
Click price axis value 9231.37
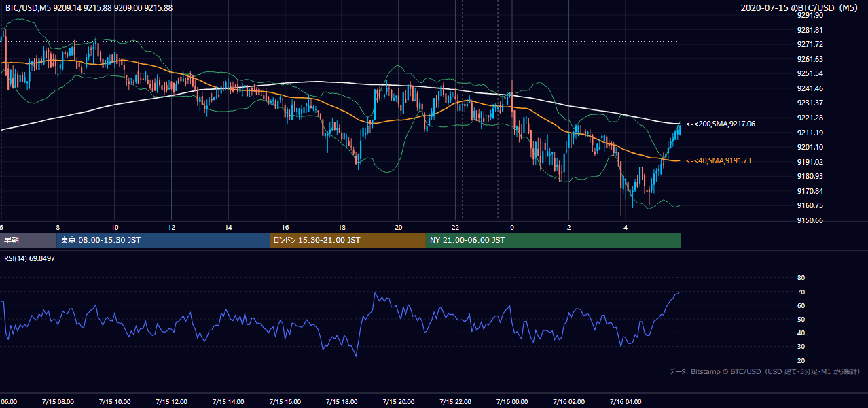[810, 103]
